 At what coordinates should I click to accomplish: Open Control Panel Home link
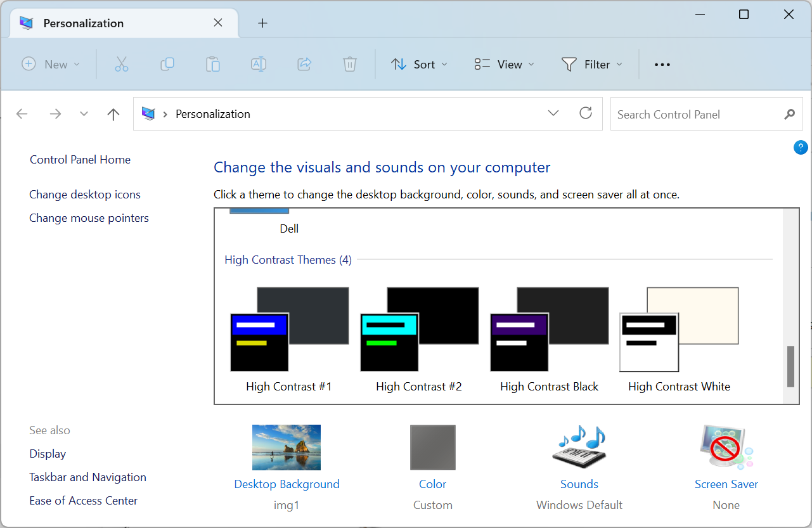click(80, 160)
